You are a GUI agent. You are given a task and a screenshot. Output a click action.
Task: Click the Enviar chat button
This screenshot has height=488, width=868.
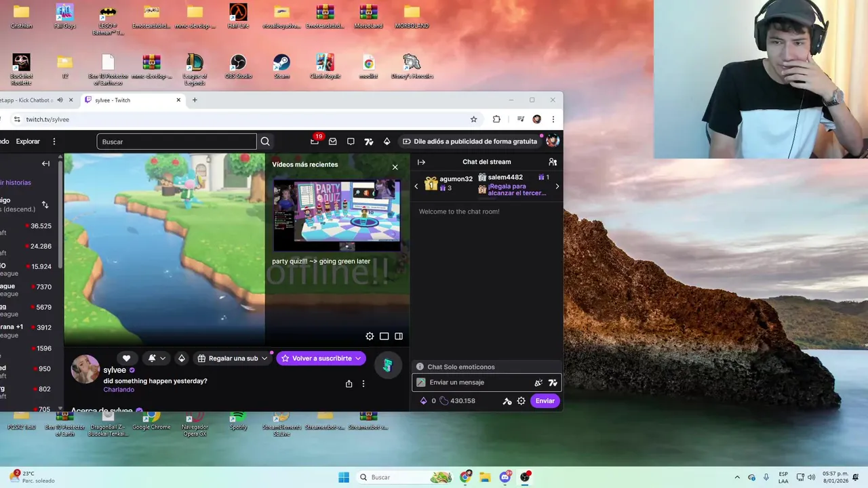click(x=545, y=401)
